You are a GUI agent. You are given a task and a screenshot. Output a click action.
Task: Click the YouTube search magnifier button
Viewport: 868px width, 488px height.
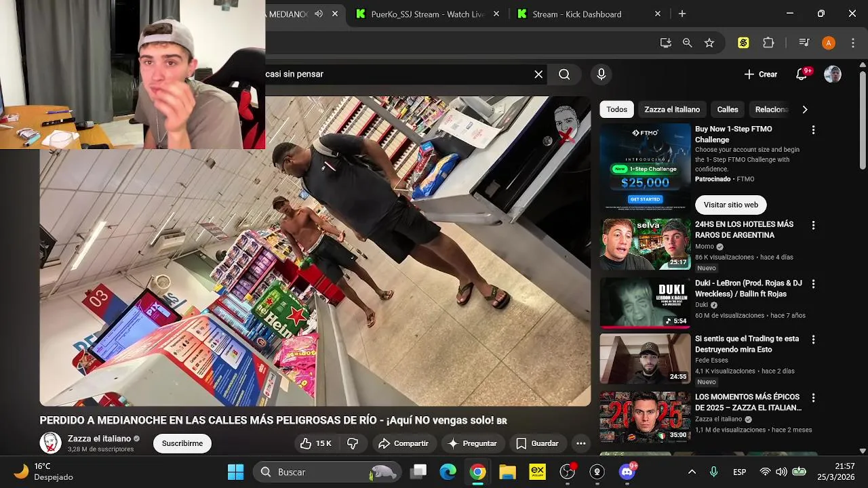(x=564, y=75)
